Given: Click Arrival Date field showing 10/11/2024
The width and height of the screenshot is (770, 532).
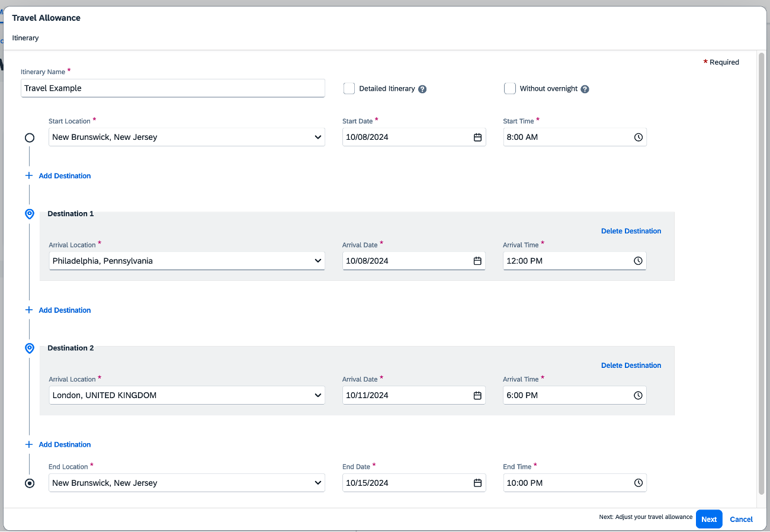Looking at the screenshot, I should pos(414,395).
